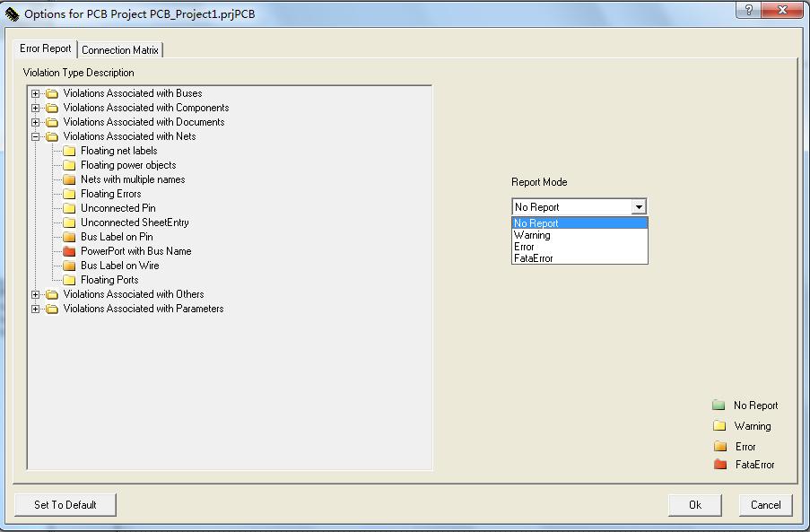This screenshot has width=810, height=532.
Task: Select the Error Report tab
Action: (45, 48)
